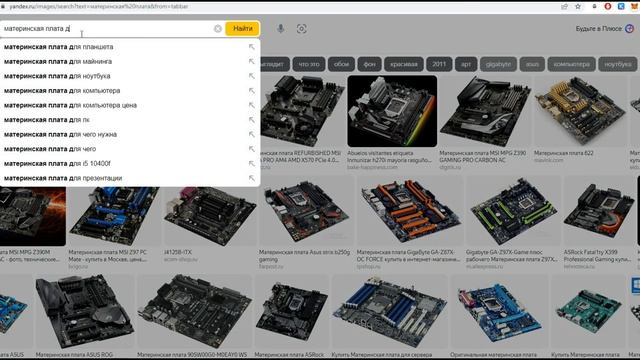Click the yellow Найти search button
Viewport: 640px width, 360px height.
click(242, 29)
